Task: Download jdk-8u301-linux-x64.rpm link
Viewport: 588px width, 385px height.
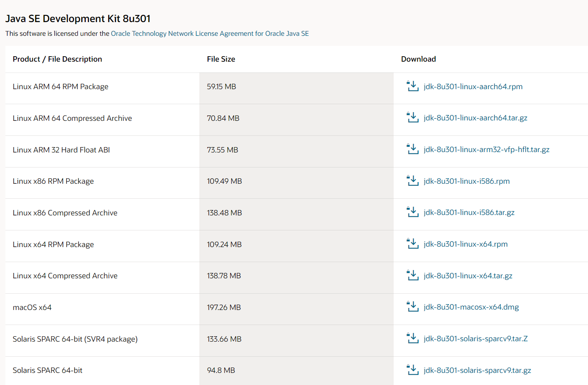Action: [x=466, y=244]
